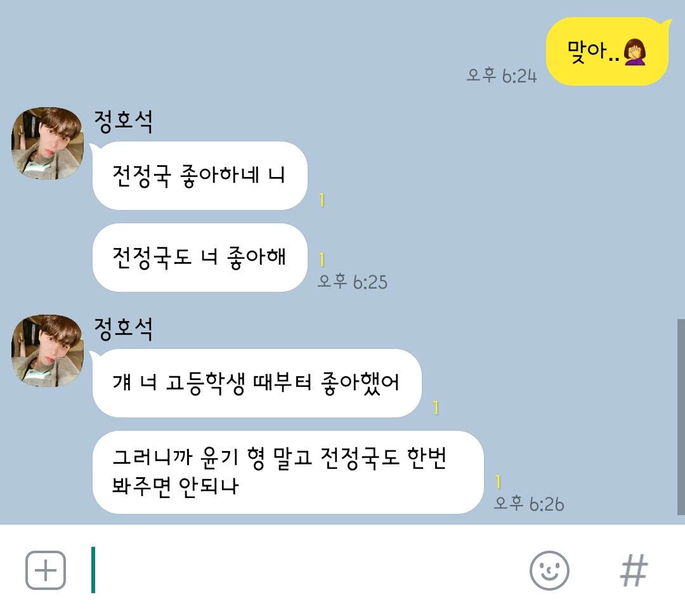Click unread count beside 전정국 좋아하네 니

322,200
